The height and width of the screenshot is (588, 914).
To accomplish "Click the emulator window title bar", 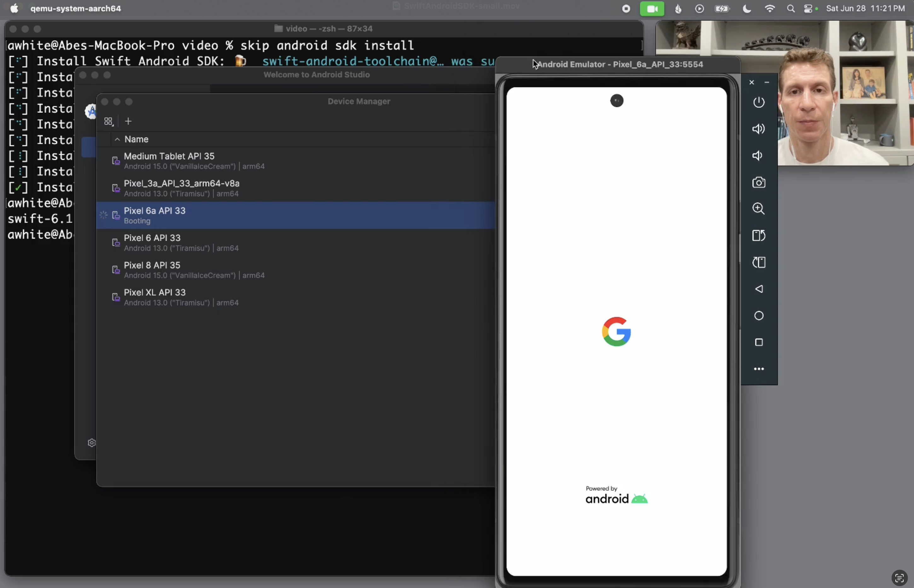I will pos(618,65).
